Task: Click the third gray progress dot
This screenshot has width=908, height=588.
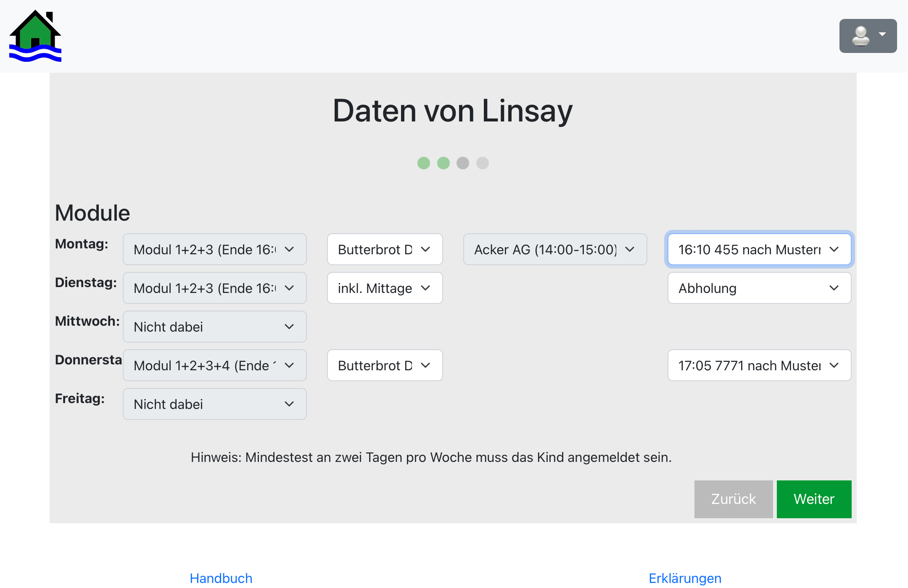Action: coord(463,163)
